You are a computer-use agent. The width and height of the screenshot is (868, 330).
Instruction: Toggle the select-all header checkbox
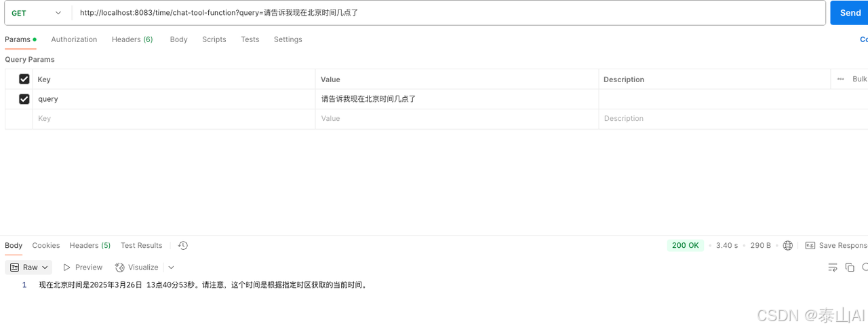[x=24, y=79]
